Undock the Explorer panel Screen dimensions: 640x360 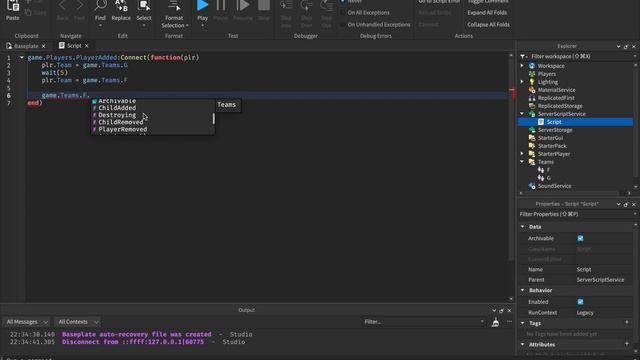point(626,47)
